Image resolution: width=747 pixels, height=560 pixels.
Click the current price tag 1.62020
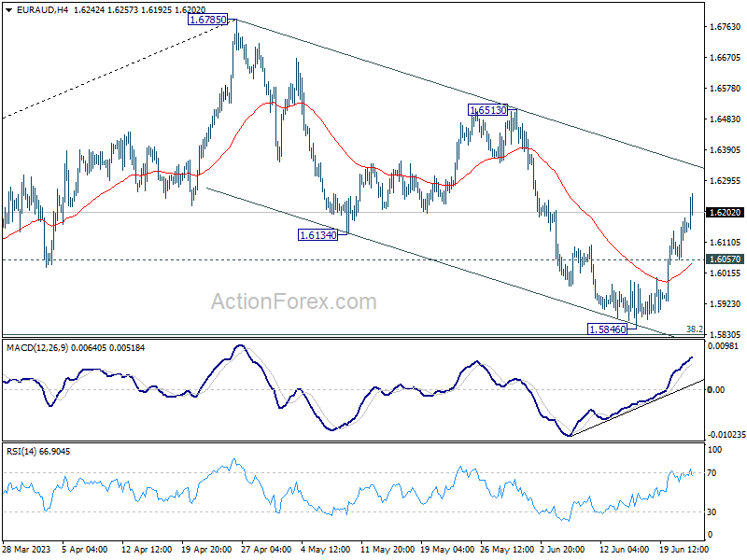point(725,213)
